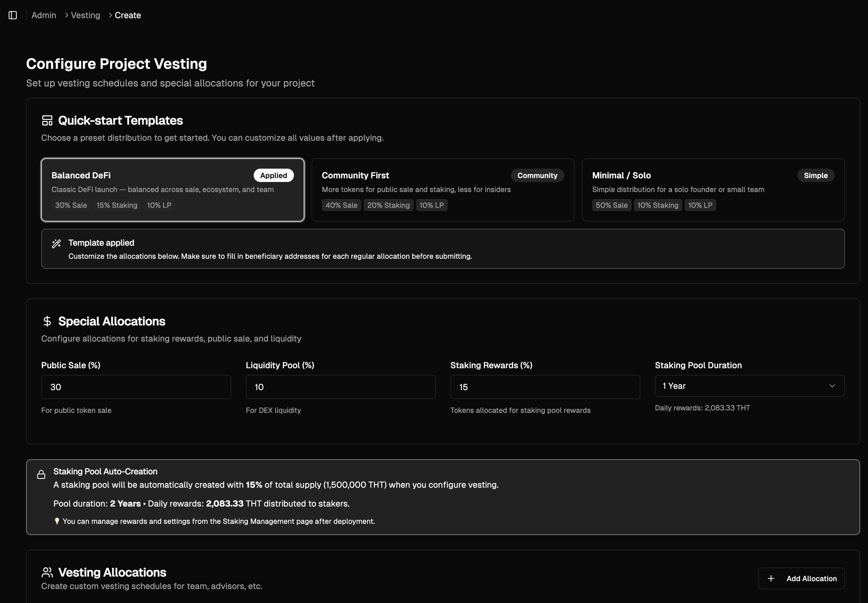868x603 pixels.
Task: Click the users icon beside Vesting Allocations
Action: point(47,572)
